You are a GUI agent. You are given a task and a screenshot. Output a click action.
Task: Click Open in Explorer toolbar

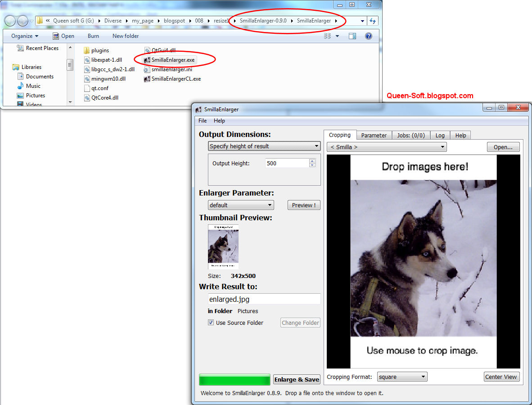pos(63,36)
